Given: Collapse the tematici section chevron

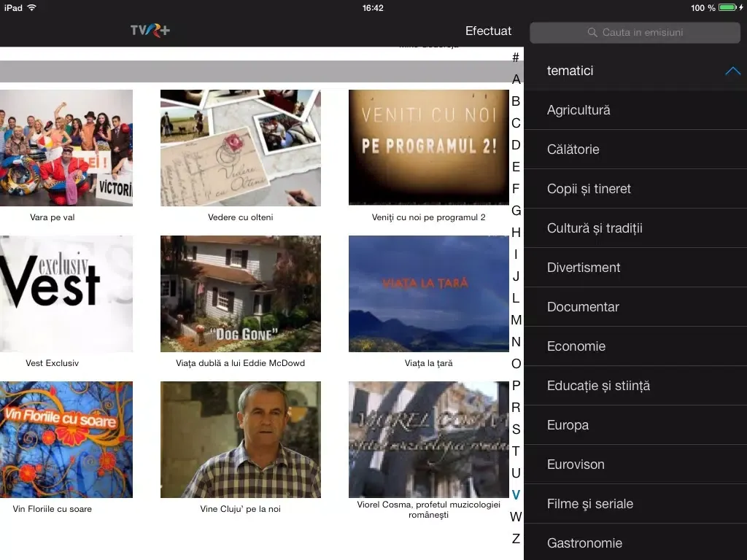Looking at the screenshot, I should click(x=732, y=71).
